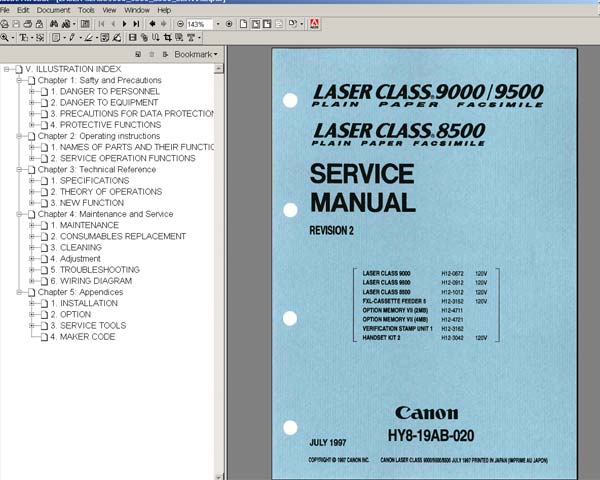Click the Find binoculars icon

[54, 24]
